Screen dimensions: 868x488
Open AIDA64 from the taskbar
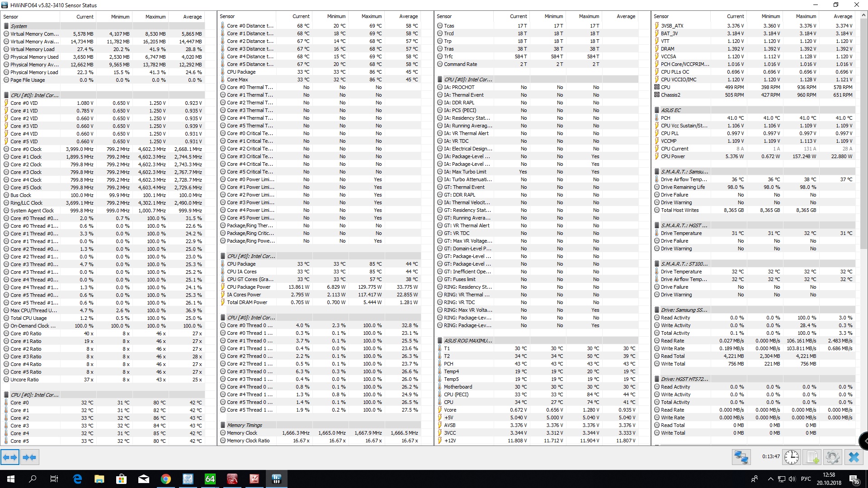(210, 479)
